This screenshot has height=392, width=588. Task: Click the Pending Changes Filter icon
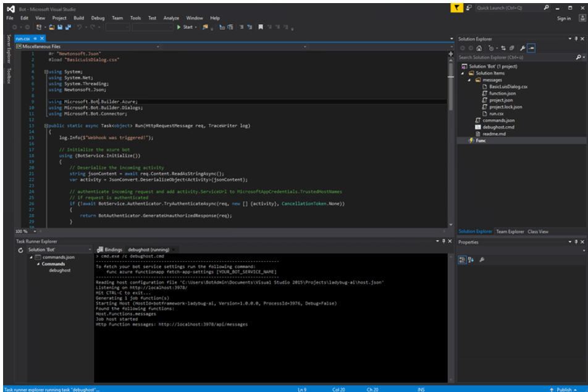[491, 48]
